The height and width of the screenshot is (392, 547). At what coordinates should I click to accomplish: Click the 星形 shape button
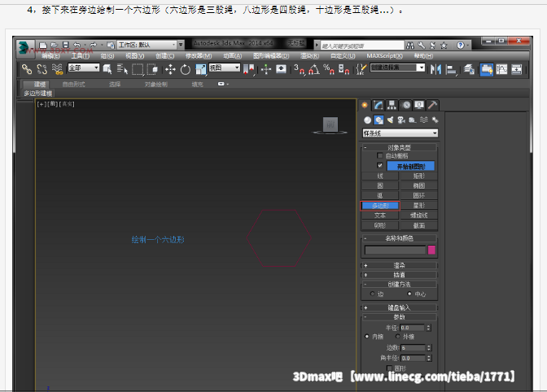coord(418,206)
